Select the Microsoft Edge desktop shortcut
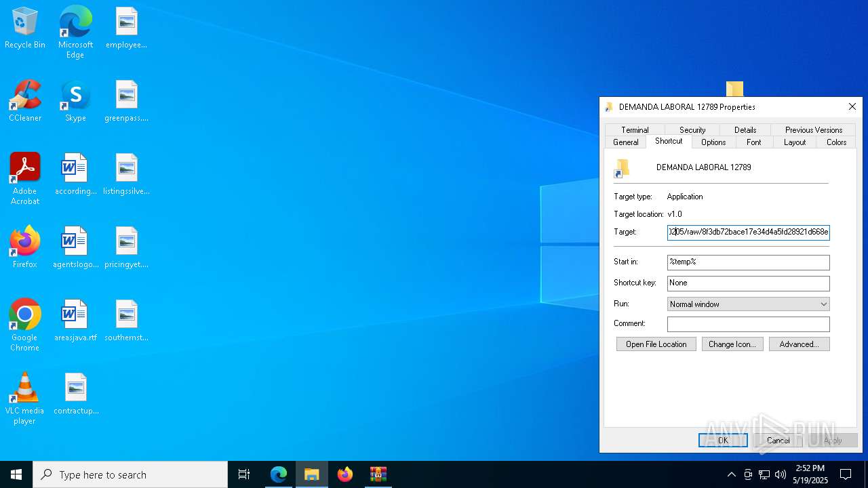The height and width of the screenshot is (488, 868). click(75, 33)
